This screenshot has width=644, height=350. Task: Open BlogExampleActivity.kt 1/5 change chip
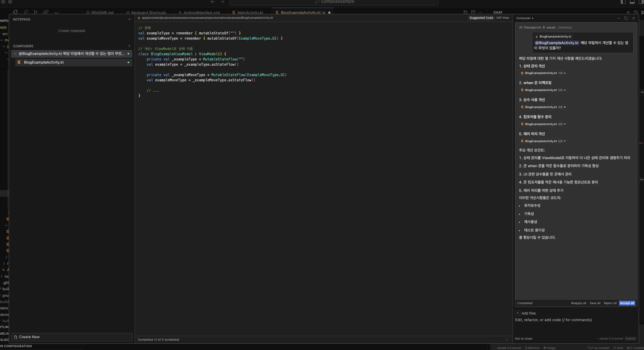(x=543, y=73)
